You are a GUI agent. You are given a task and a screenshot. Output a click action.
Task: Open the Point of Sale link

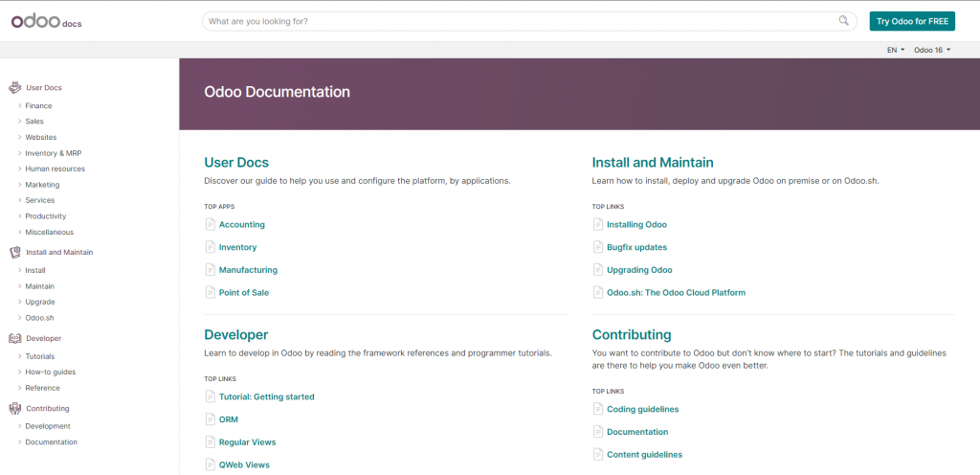[x=244, y=292]
